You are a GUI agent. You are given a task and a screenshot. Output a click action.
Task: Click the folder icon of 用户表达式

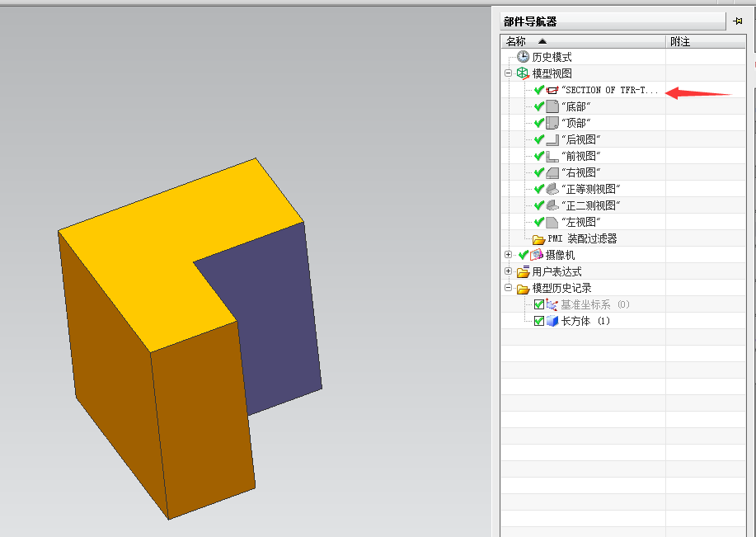(x=524, y=271)
